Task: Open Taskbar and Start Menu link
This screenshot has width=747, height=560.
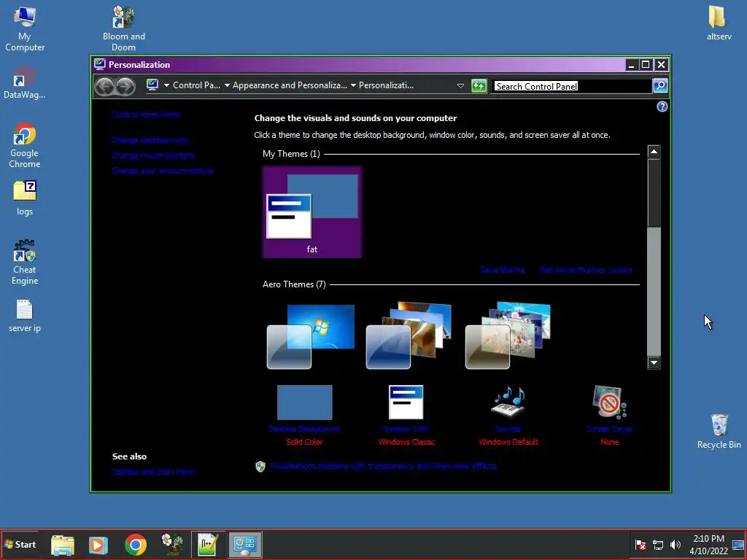Action: 153,472
